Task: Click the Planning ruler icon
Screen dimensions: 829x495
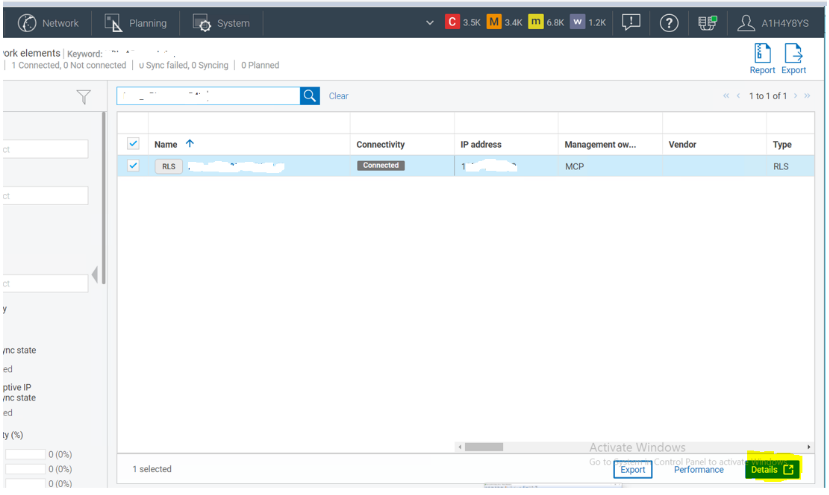Action: click(113, 23)
